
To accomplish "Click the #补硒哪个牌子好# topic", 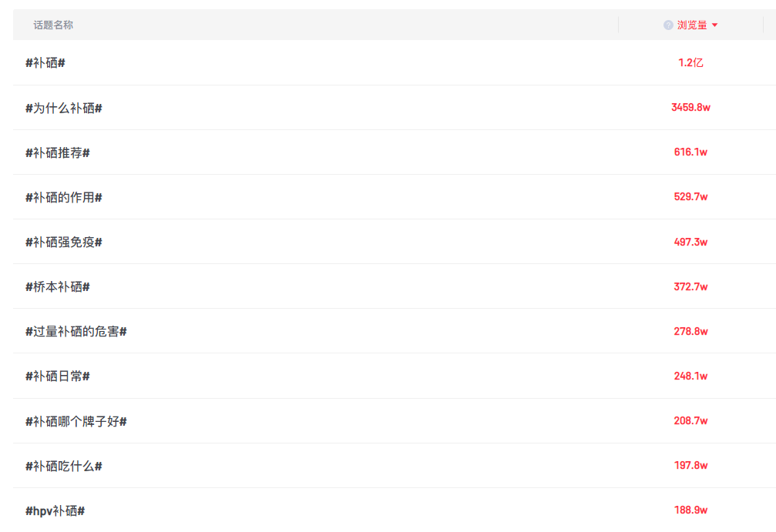I will [x=76, y=421].
